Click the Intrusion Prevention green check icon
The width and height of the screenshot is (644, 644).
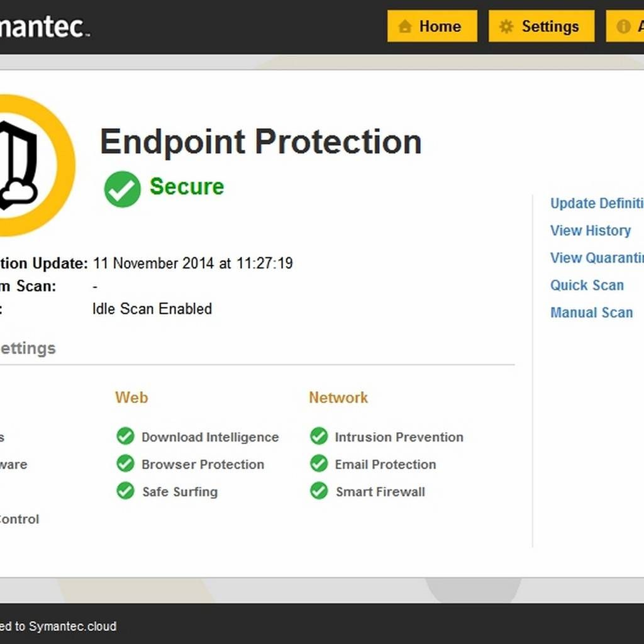tap(319, 436)
